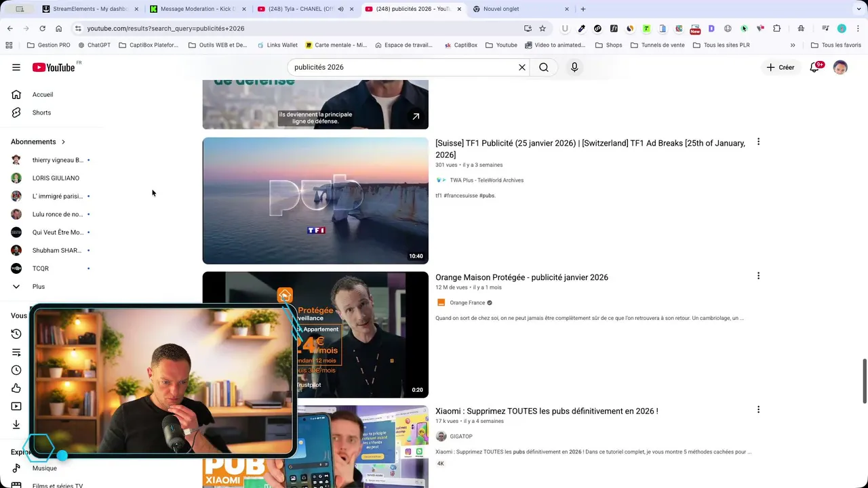The width and height of the screenshot is (868, 488).
Task: Open the Your videos icon in sidebar
Action: (16, 407)
